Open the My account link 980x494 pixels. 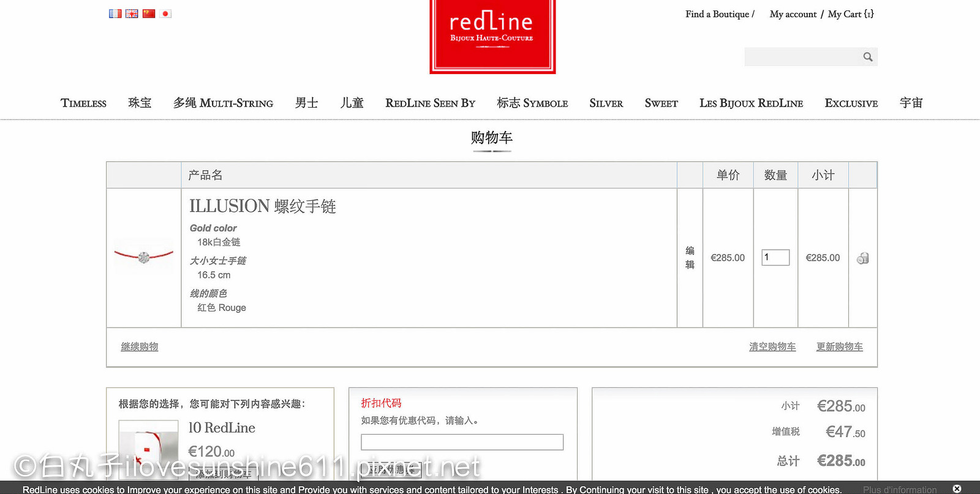(793, 14)
